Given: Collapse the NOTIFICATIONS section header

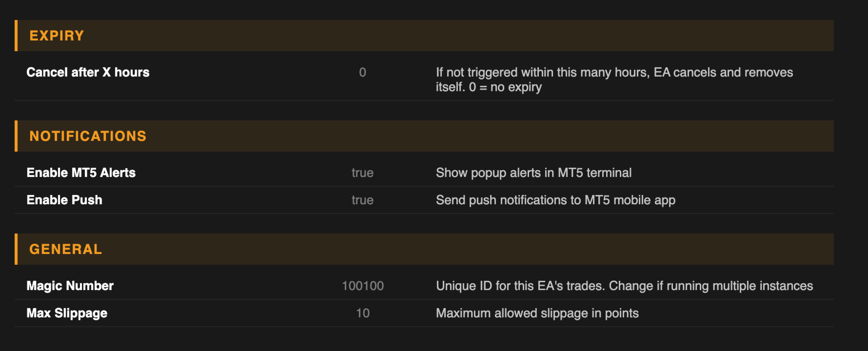Looking at the screenshot, I should pos(88,136).
